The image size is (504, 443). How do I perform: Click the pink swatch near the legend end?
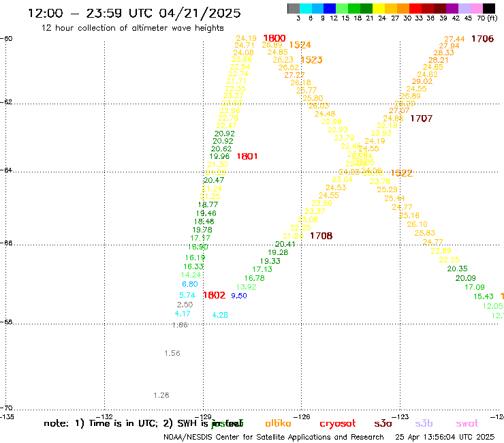[x=476, y=8]
